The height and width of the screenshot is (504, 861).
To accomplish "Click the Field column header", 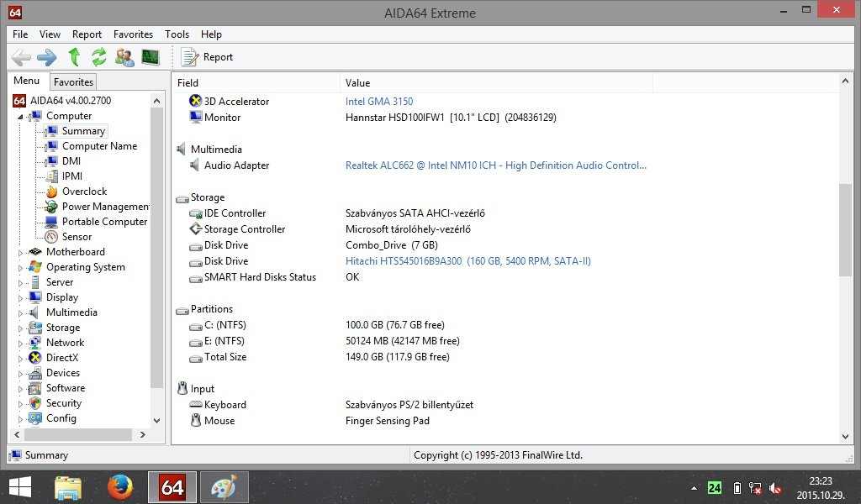I will [256, 83].
